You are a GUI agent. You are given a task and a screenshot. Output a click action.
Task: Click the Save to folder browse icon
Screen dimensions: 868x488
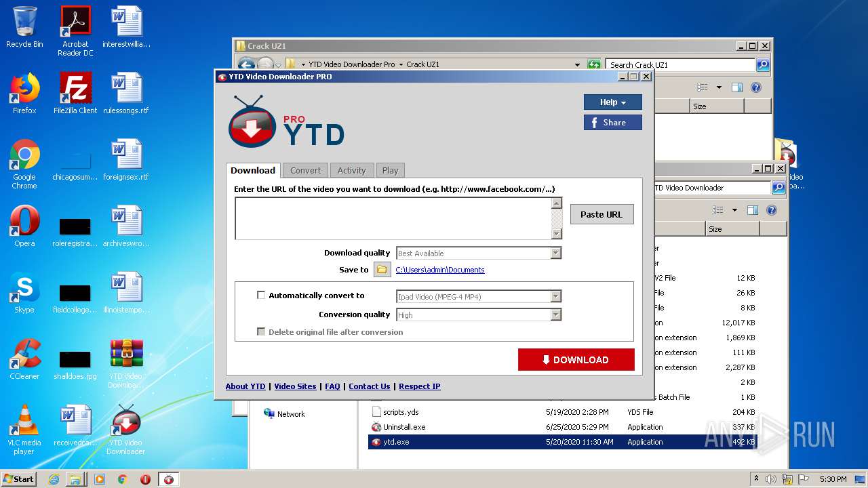click(x=382, y=270)
